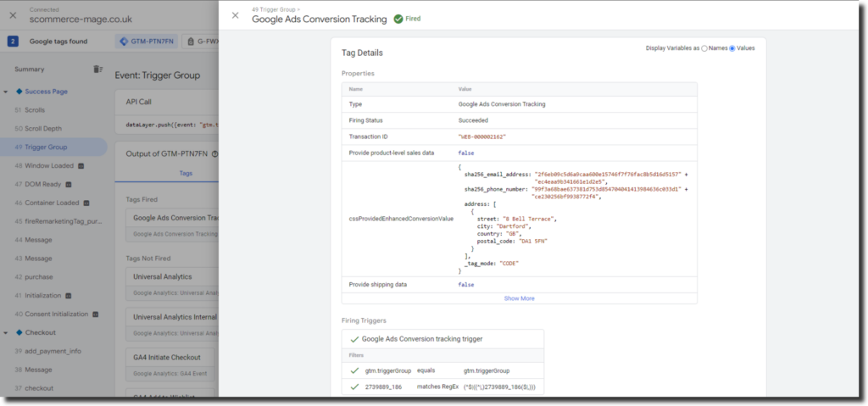Click the city value "Dartford"

click(x=513, y=226)
